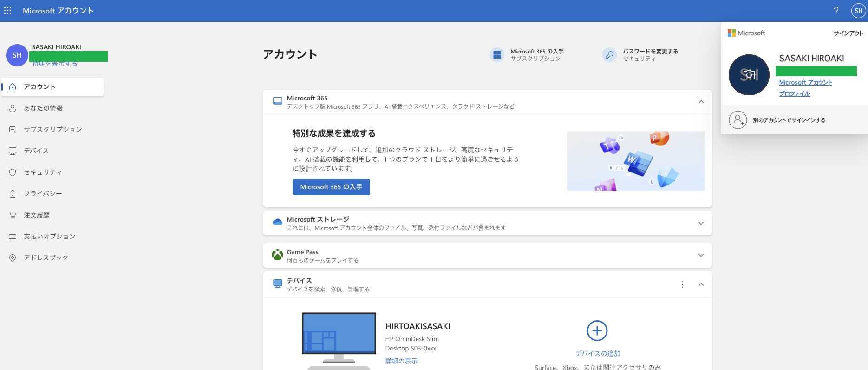
Task: Click サインアウト in account popup
Action: pyautogui.click(x=848, y=33)
